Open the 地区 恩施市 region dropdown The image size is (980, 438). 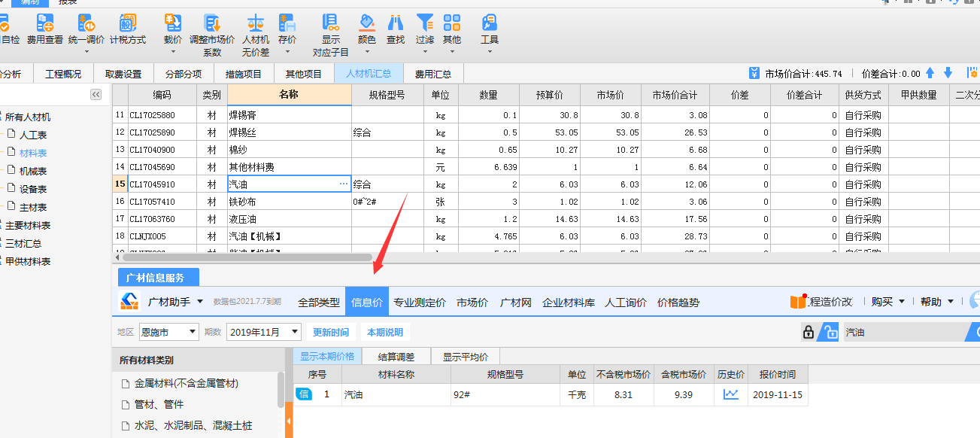point(168,332)
